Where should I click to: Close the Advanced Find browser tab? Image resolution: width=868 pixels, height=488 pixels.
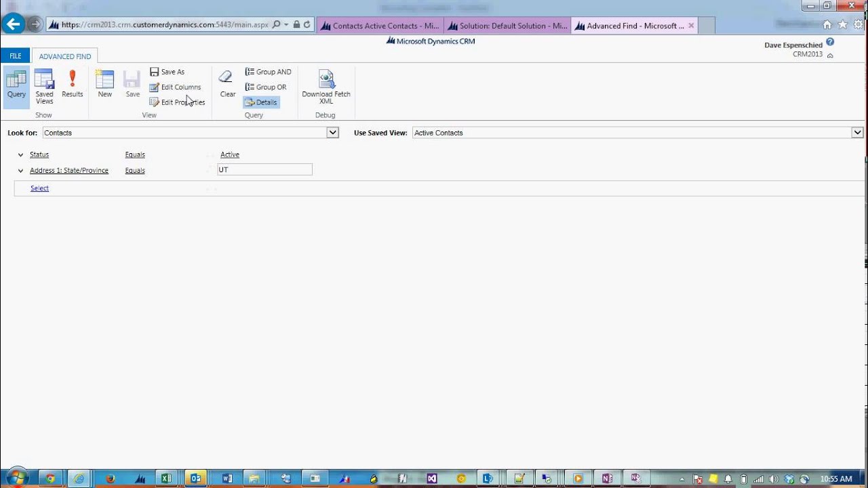pos(691,26)
